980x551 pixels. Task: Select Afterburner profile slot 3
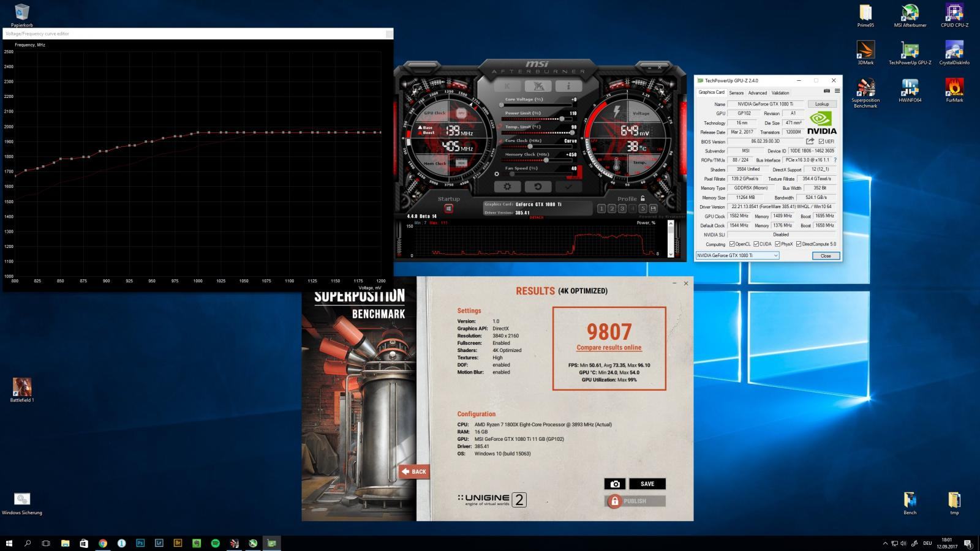click(622, 209)
